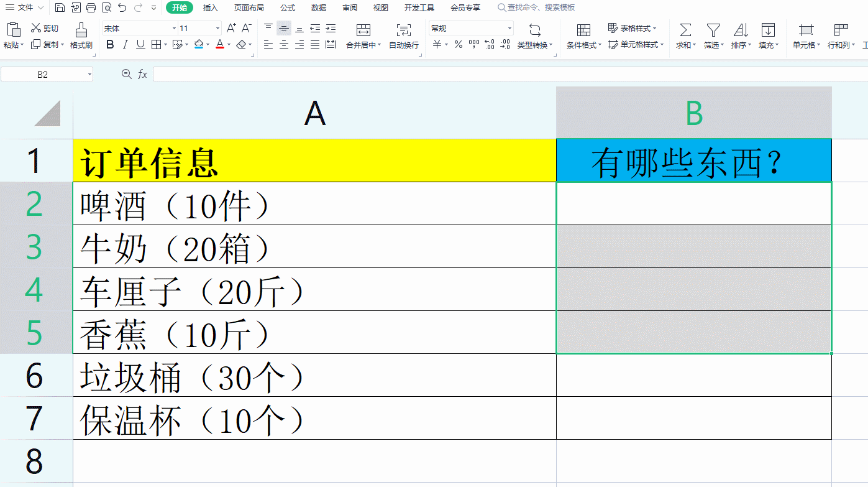Toggle middle vertical alignment
The height and width of the screenshot is (487, 868).
[x=284, y=28]
